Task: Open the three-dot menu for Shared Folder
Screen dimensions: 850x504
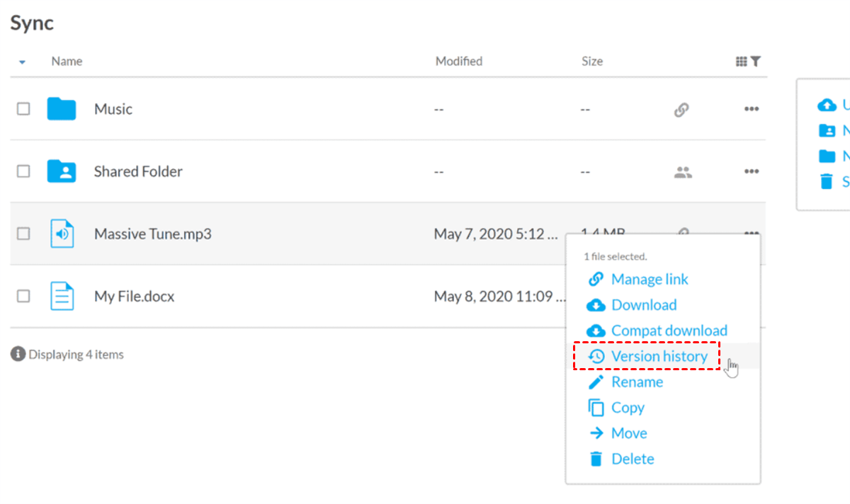Action: click(x=752, y=172)
